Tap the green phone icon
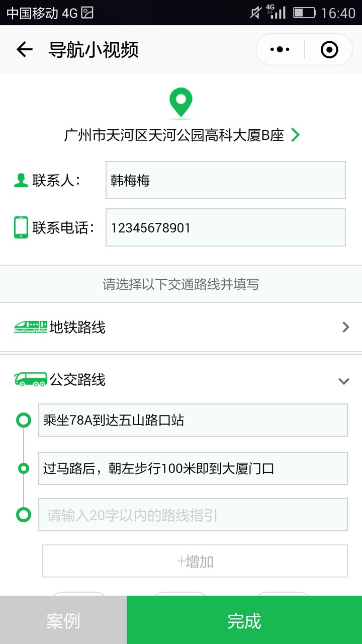 [21, 227]
